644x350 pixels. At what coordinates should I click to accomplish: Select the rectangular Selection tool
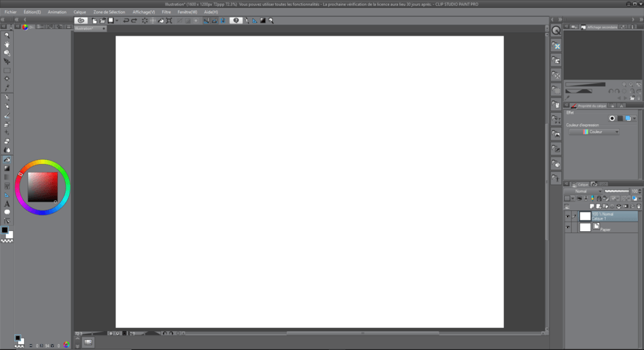point(7,70)
